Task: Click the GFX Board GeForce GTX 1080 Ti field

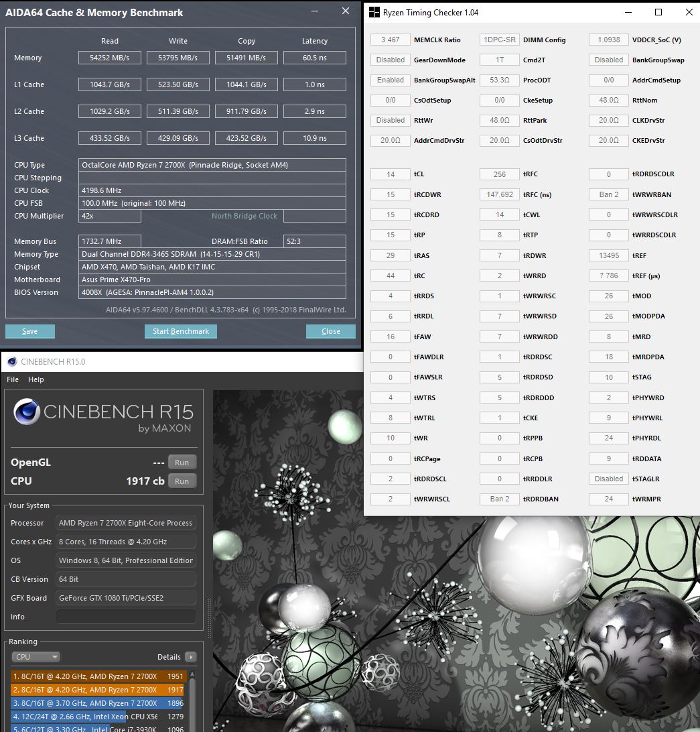Action: point(125,597)
